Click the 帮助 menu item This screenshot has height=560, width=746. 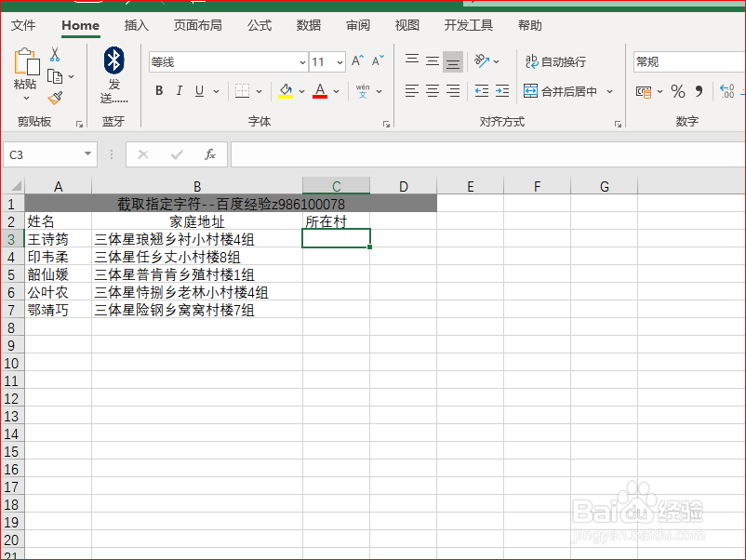[x=530, y=25]
